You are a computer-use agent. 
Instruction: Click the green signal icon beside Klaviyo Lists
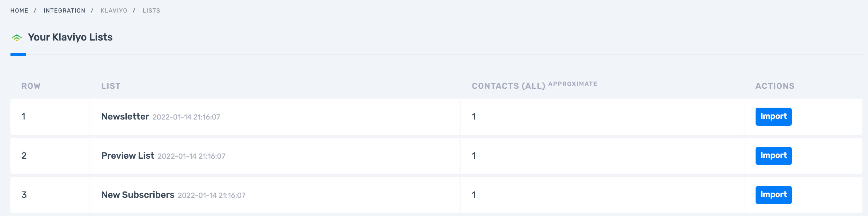16,37
